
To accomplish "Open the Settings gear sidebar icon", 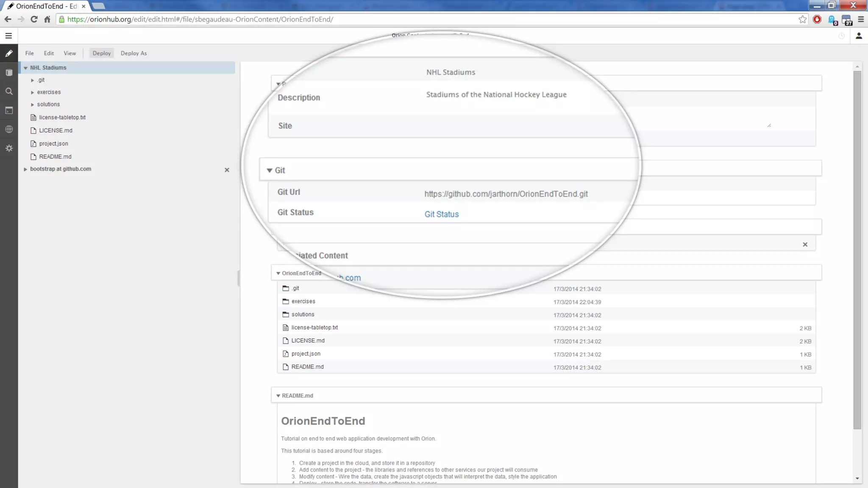I will tap(9, 148).
